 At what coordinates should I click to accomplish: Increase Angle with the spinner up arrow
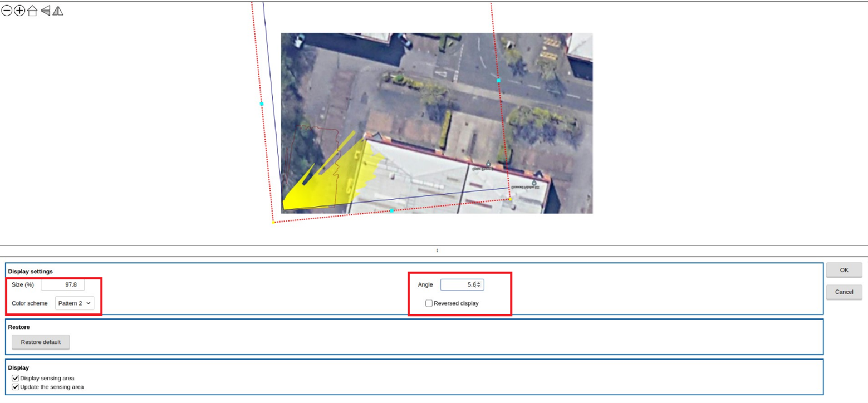(x=479, y=283)
